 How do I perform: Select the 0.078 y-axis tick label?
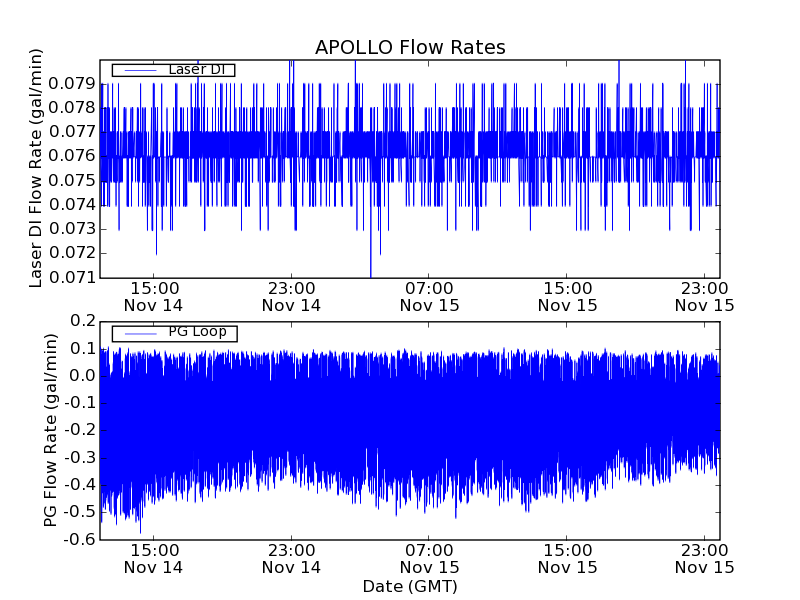(72, 108)
